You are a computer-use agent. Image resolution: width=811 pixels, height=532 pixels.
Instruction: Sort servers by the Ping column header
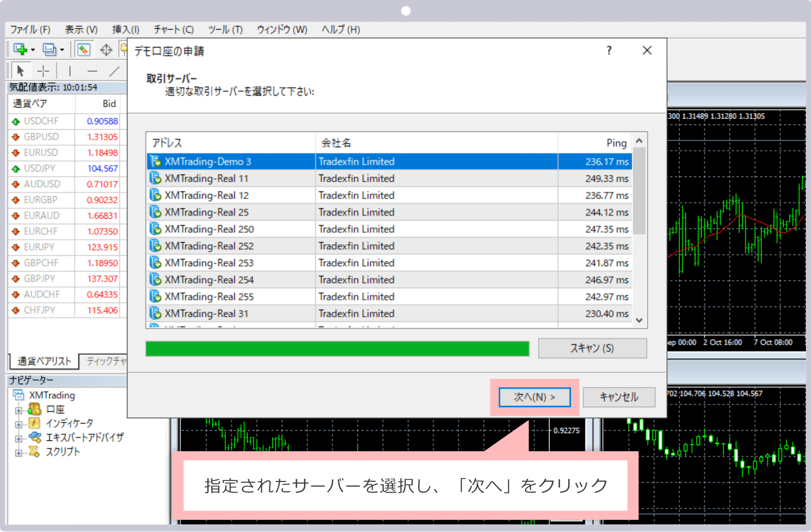[x=595, y=143]
